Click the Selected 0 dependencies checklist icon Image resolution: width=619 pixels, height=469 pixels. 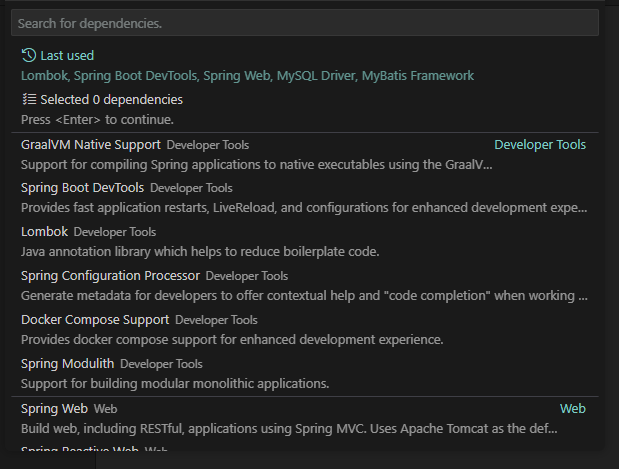point(29,99)
